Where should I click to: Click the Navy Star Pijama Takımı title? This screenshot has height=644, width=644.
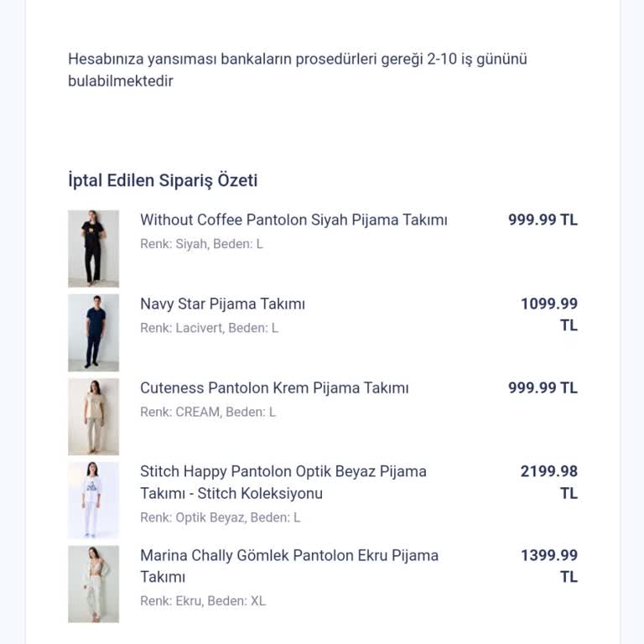(222, 304)
